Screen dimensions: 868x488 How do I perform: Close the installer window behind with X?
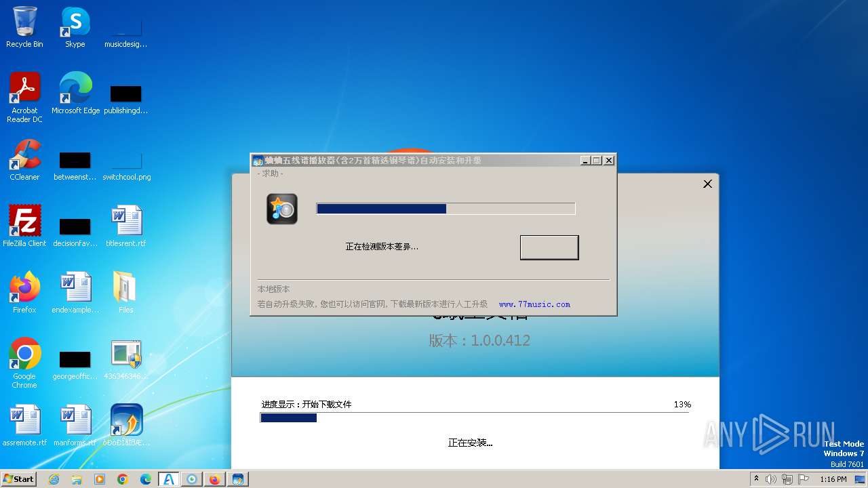tap(707, 184)
